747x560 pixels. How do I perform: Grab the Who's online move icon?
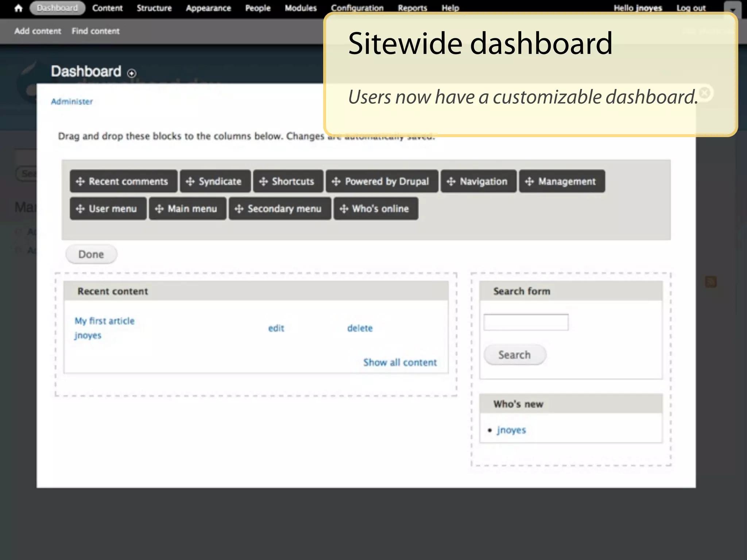(344, 209)
